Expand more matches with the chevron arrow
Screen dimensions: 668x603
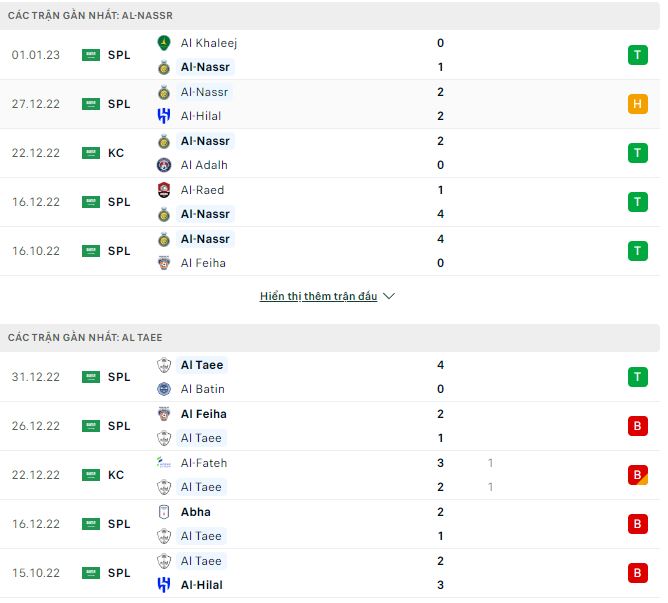click(x=389, y=297)
